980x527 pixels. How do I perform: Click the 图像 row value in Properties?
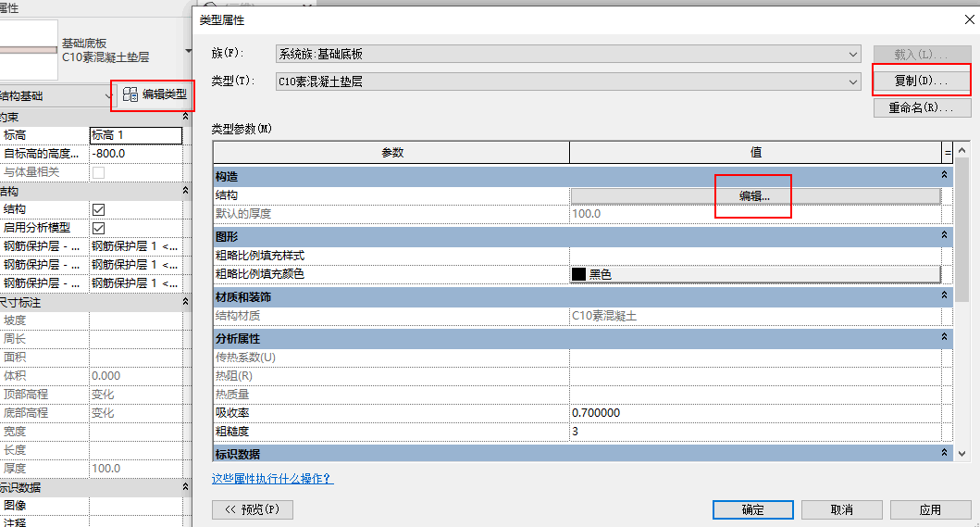click(x=136, y=506)
